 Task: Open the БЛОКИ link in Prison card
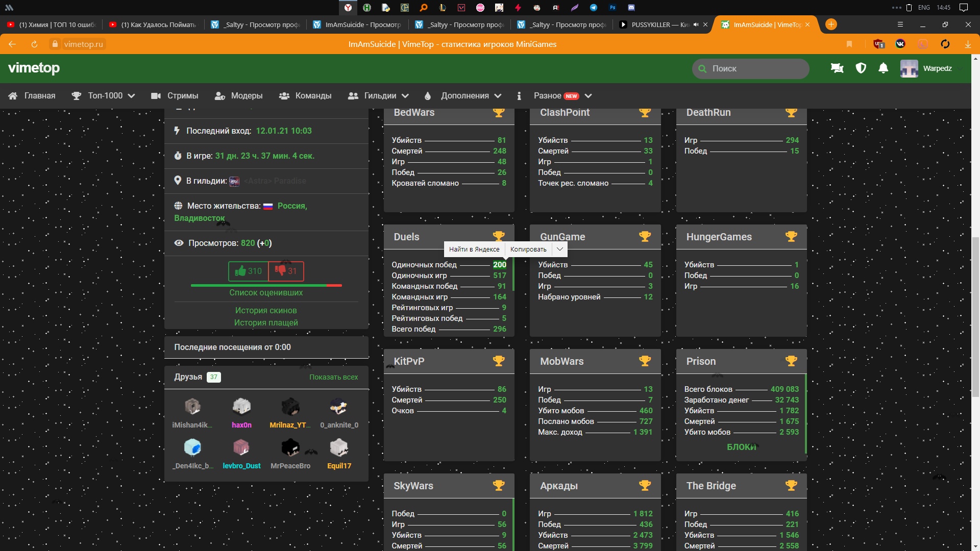(742, 447)
